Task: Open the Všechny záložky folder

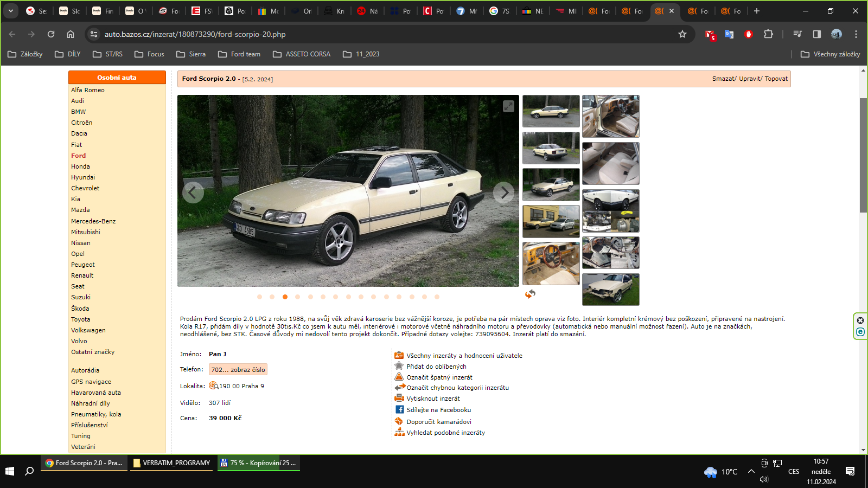Action: coord(830,54)
